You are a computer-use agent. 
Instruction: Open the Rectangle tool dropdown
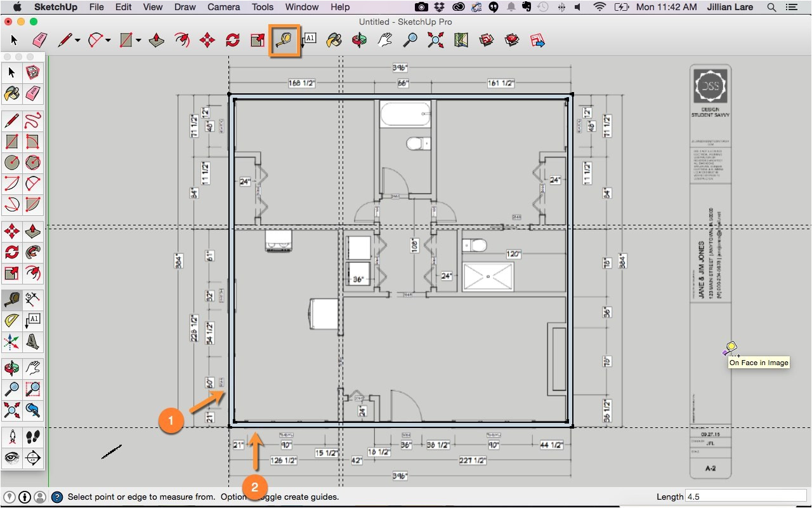pyautogui.click(x=138, y=39)
